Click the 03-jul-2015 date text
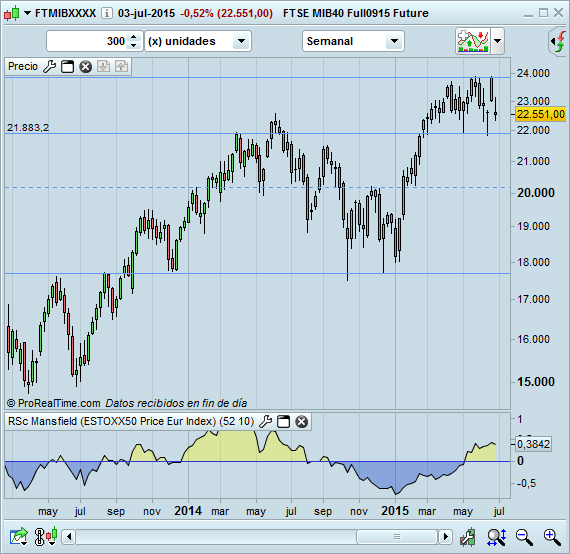Viewport: 570px width, 554px height. tap(146, 13)
